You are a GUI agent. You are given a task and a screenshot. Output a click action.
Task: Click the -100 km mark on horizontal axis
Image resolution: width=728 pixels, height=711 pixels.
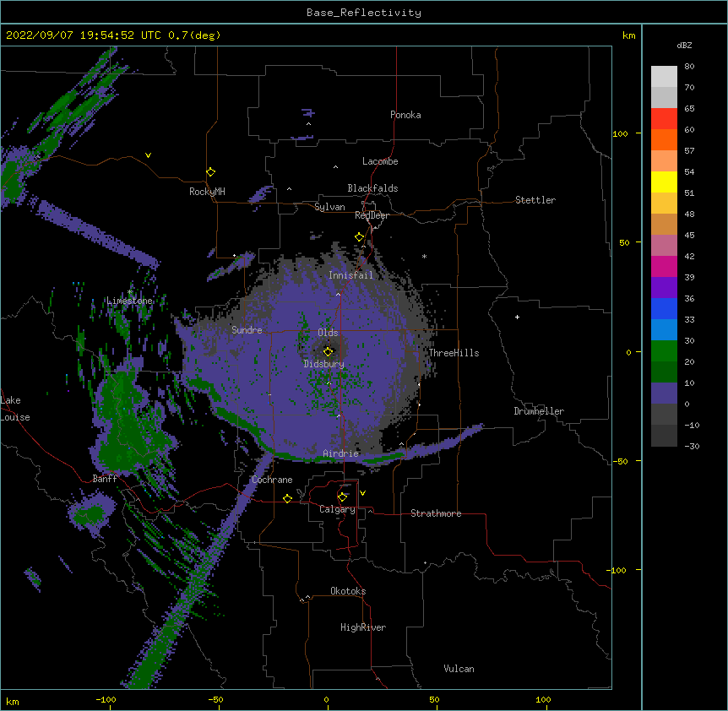click(106, 699)
